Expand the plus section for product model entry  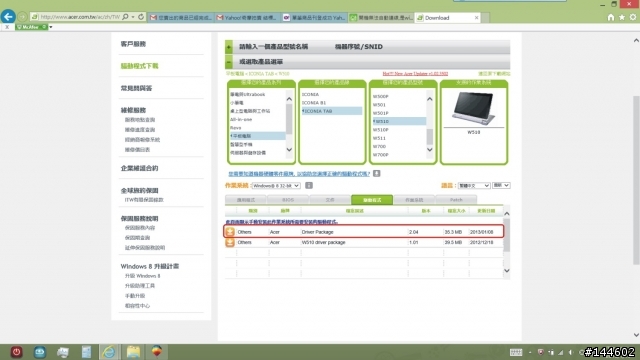click(x=229, y=47)
